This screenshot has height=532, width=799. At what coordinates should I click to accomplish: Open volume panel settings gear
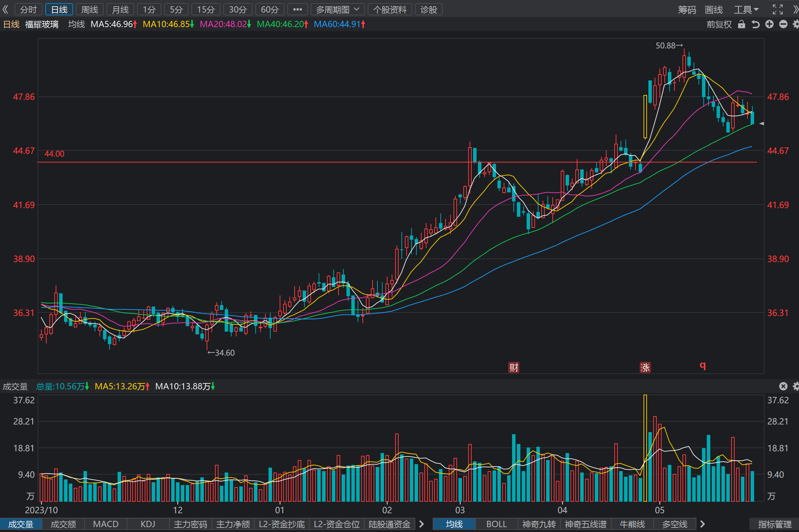pos(796,386)
